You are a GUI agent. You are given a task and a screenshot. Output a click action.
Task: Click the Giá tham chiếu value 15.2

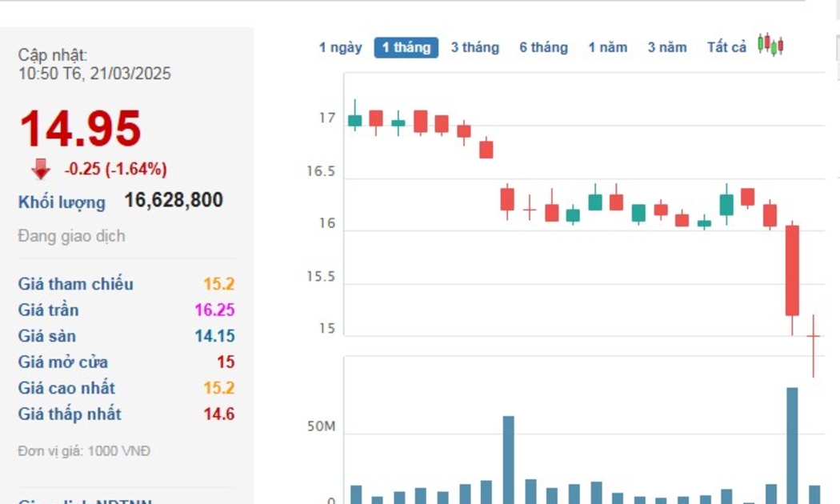218,284
